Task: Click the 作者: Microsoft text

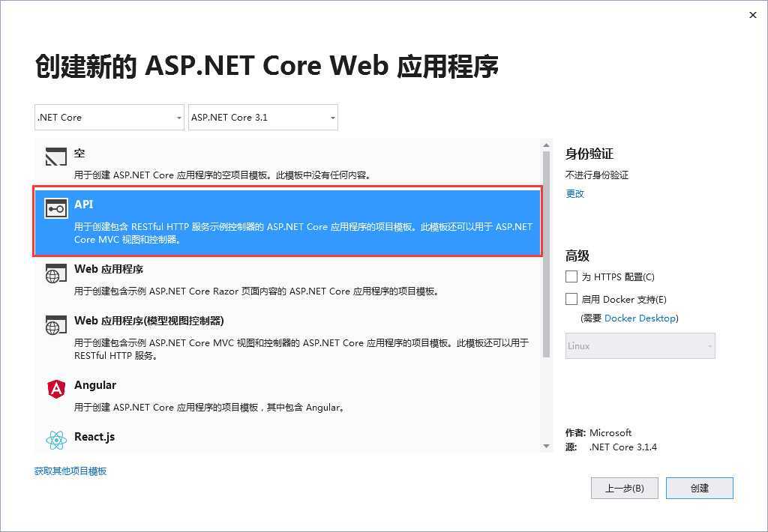Action: tap(598, 432)
